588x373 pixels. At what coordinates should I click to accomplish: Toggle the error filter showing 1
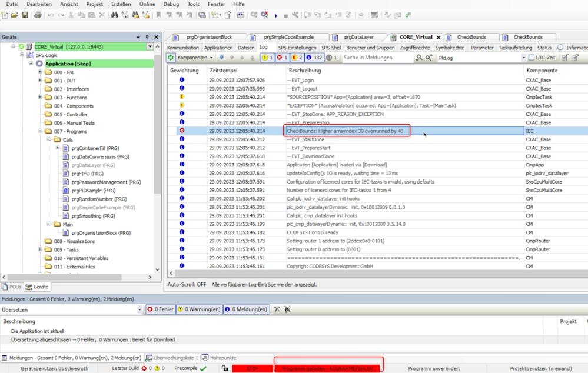click(x=283, y=58)
